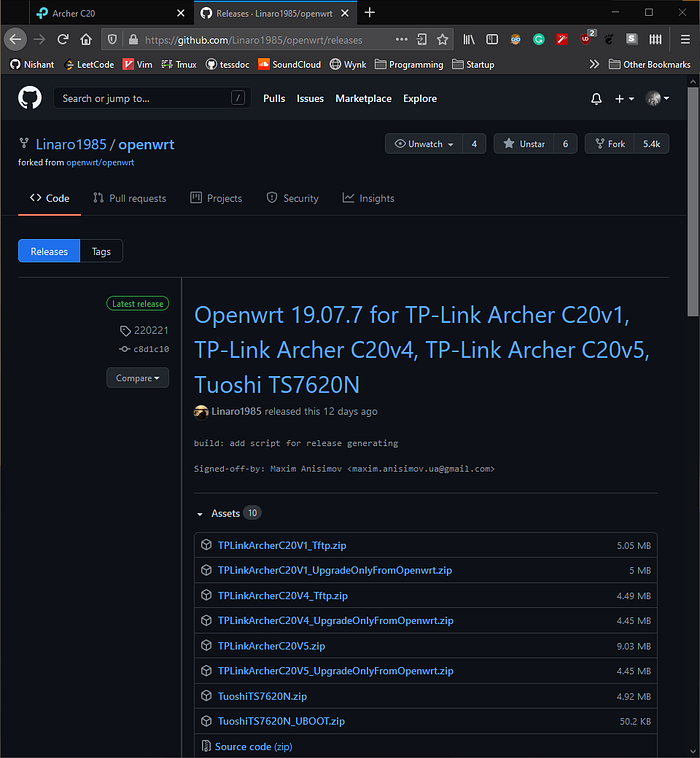Open the Projects tab
The height and width of the screenshot is (758, 700).
click(216, 198)
